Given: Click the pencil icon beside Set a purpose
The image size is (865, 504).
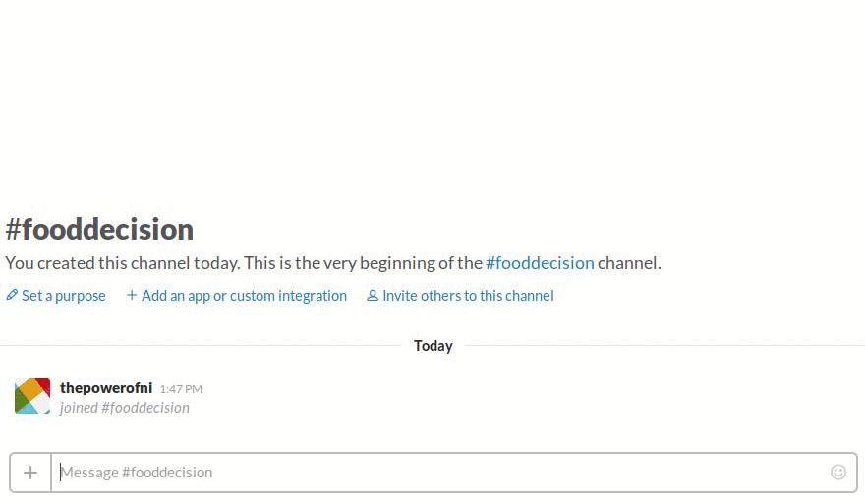Looking at the screenshot, I should coord(12,295).
